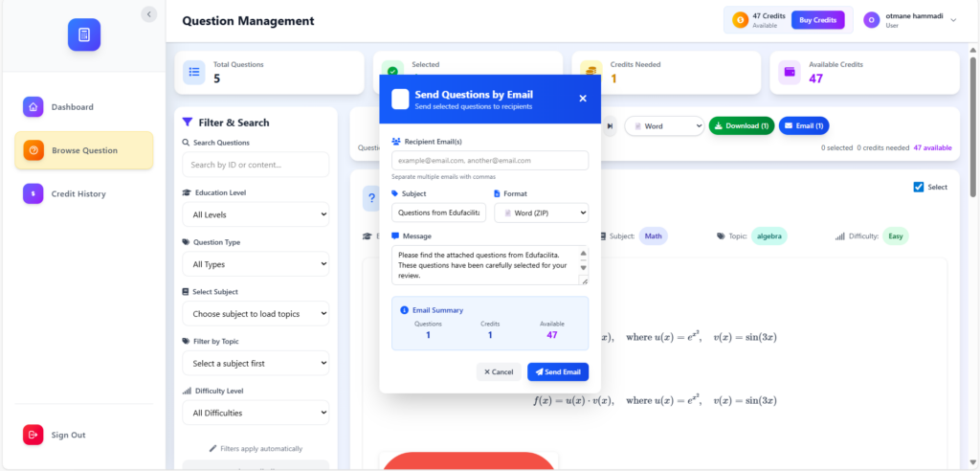Screen dimensions: 980x471
Task: Close the Send Questions by Email dialog
Action: point(583,99)
